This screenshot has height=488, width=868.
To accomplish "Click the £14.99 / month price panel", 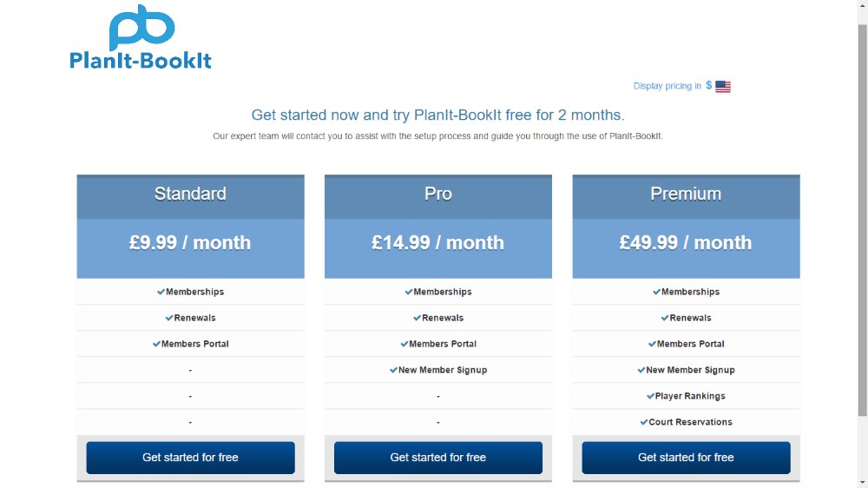I will point(437,248).
